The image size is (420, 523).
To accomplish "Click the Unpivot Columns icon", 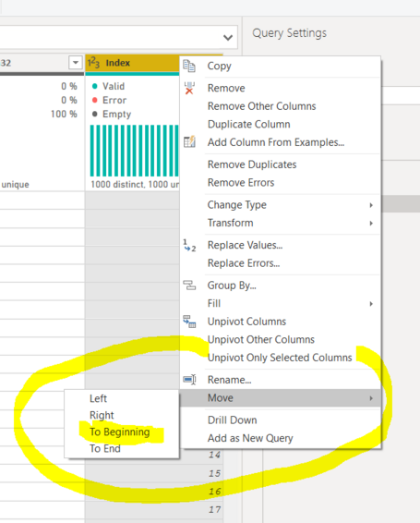I will (189, 322).
